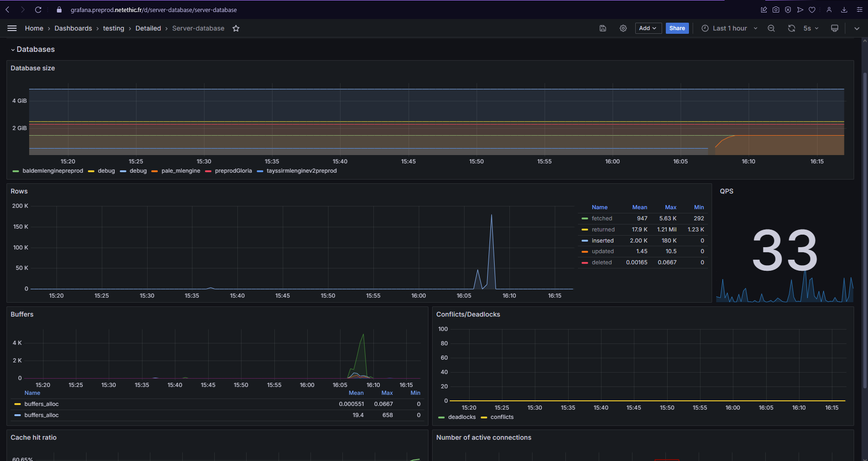Image resolution: width=868 pixels, height=461 pixels.
Task: Toggle the deadlocks series in Conflicts/Deadlocks legend
Action: coord(462,417)
